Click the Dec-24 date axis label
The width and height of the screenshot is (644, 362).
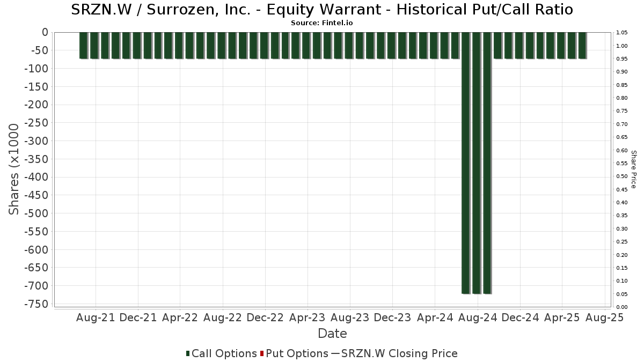[519, 317]
